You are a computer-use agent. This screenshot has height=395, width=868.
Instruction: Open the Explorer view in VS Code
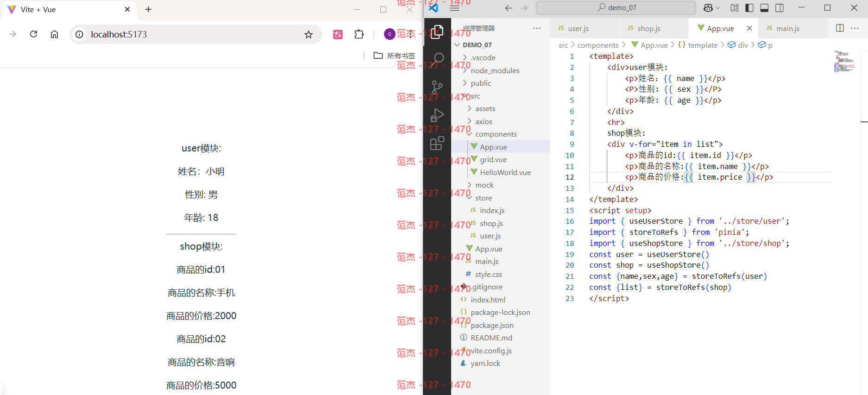tap(437, 32)
